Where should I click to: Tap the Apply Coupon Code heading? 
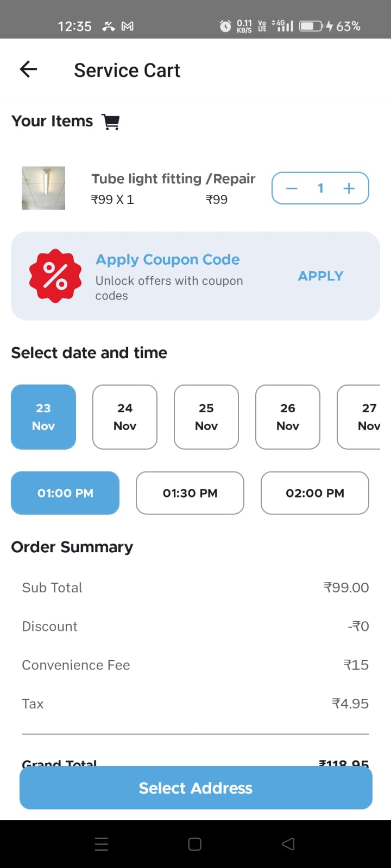167,259
